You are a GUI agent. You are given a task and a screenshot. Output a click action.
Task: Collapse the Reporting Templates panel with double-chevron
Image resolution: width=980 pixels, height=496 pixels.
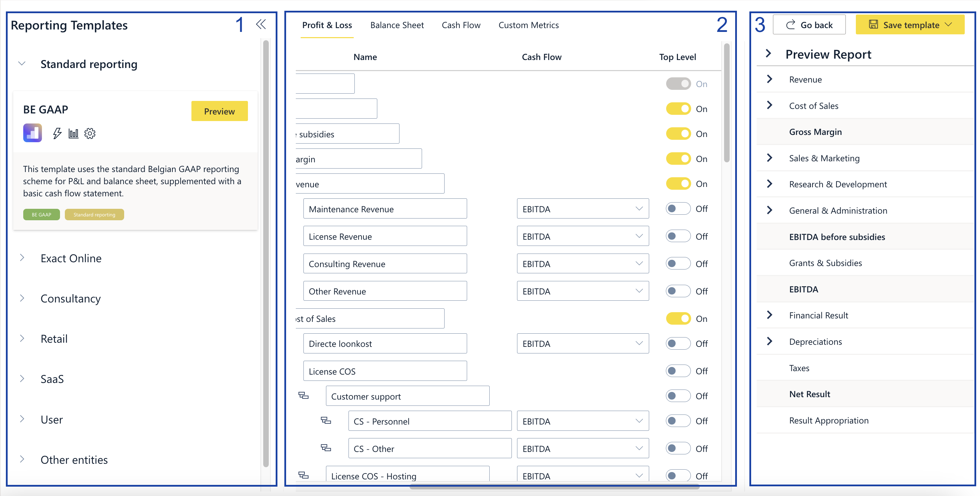pyautogui.click(x=260, y=25)
